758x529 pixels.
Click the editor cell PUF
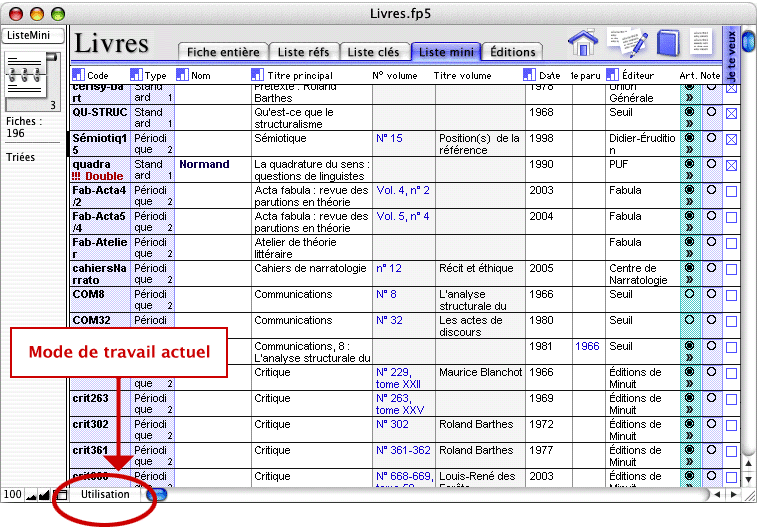(642, 169)
